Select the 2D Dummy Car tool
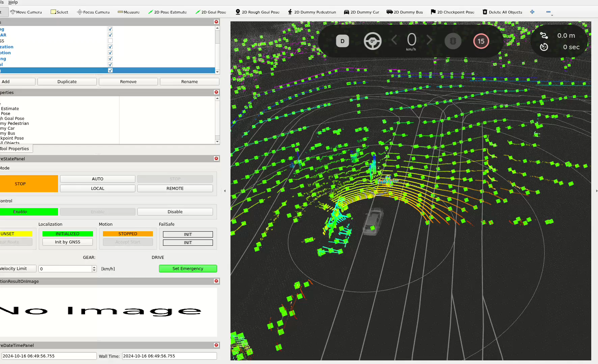The width and height of the screenshot is (598, 364). [x=361, y=12]
